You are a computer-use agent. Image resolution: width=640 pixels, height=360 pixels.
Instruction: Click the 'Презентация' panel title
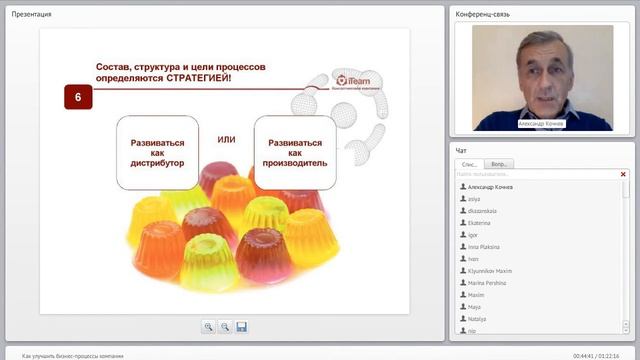click(31, 14)
